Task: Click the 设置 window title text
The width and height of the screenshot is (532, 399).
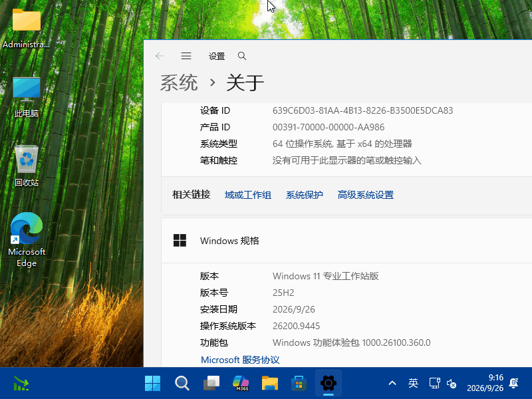Action: click(x=217, y=56)
